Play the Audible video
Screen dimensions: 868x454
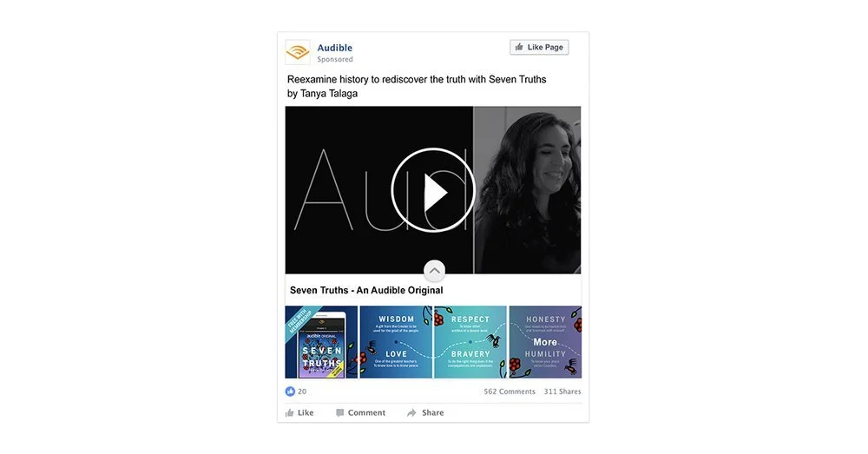coord(433,190)
